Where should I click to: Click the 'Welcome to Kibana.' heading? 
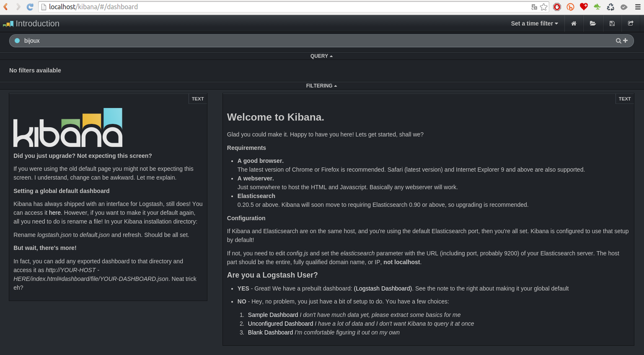click(275, 117)
